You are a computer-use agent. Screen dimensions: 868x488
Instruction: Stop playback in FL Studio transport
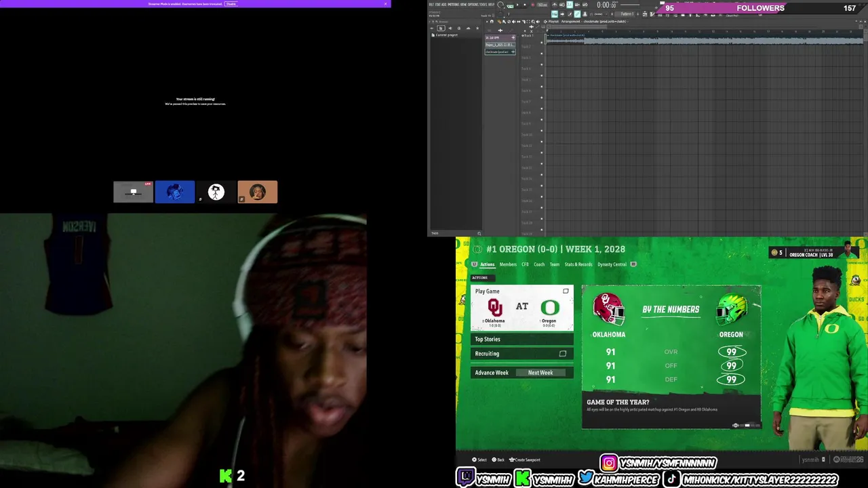point(525,5)
